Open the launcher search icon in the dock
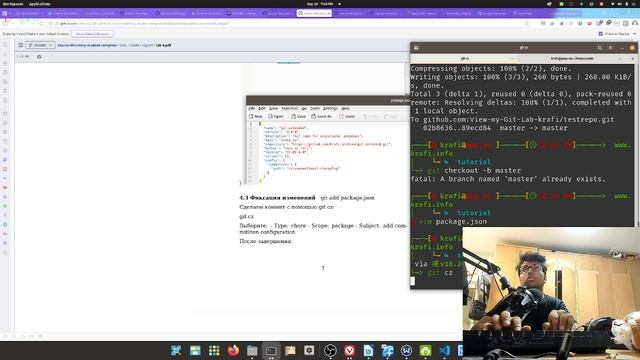640x360 pixels. [x=176, y=351]
